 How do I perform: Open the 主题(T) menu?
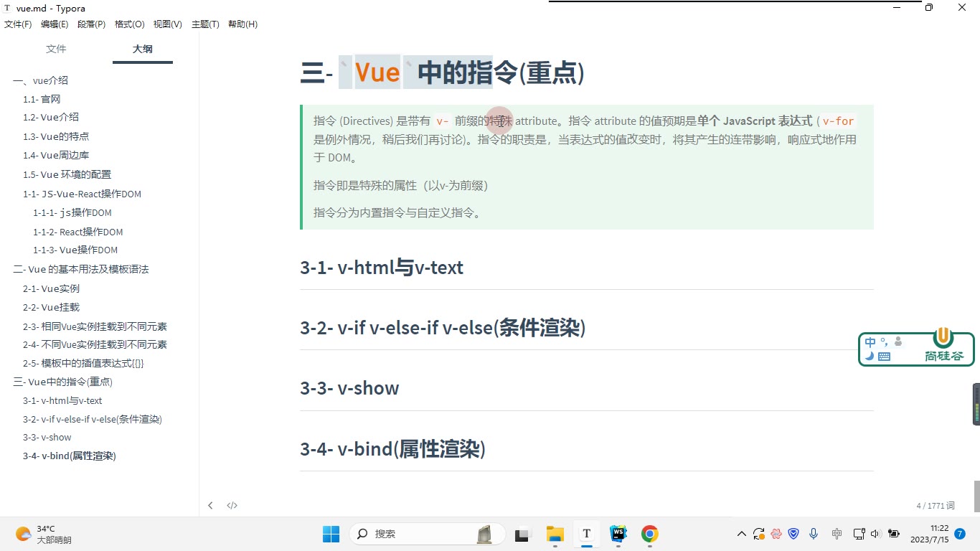pos(205,24)
